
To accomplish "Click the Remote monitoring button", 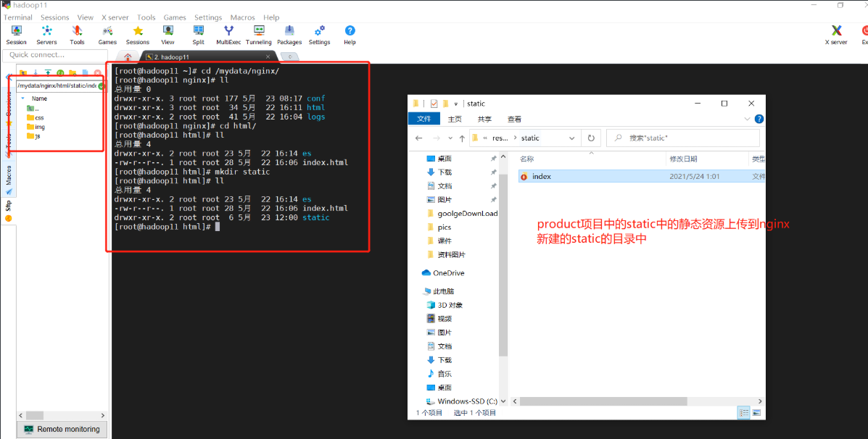I will pos(62,429).
